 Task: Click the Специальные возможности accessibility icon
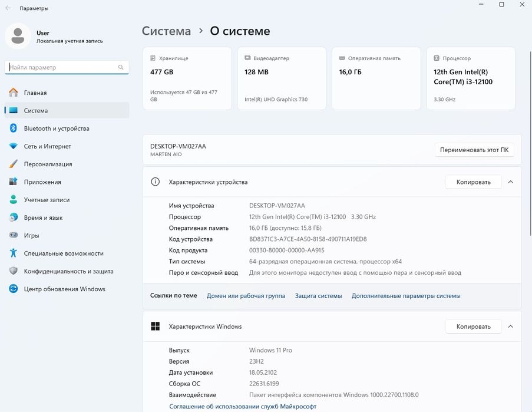[x=13, y=253]
